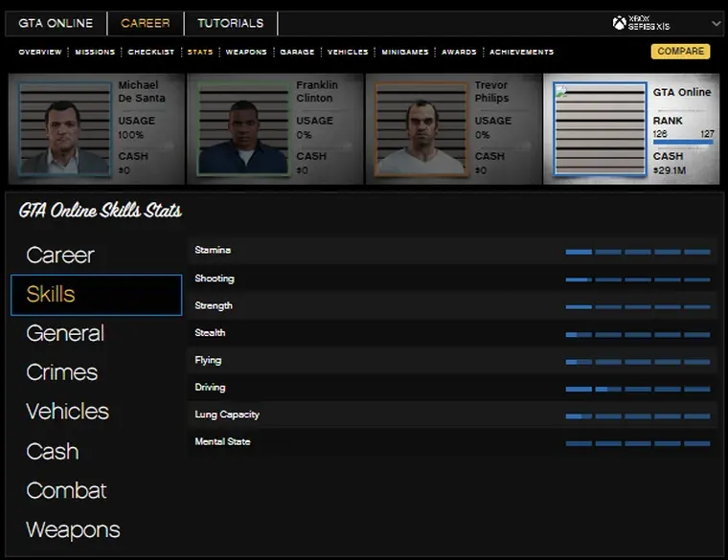
Task: Go to the Weapons sub-navigation link
Action: click(x=246, y=52)
